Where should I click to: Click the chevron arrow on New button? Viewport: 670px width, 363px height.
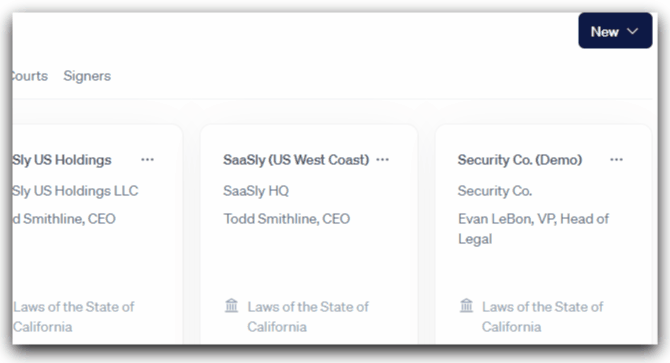(x=632, y=31)
